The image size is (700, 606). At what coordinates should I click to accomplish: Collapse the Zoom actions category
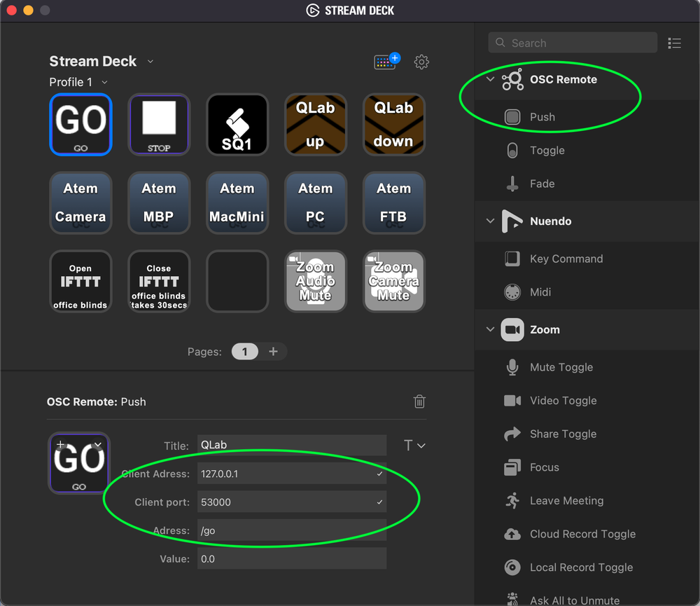(x=490, y=329)
